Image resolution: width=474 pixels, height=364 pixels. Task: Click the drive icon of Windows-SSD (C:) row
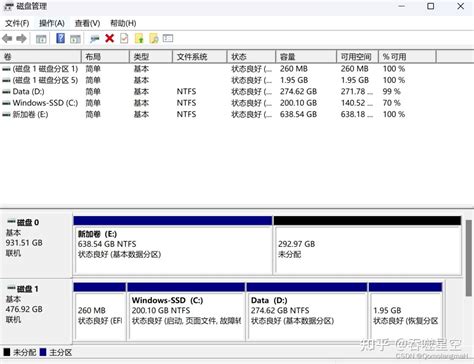6,103
